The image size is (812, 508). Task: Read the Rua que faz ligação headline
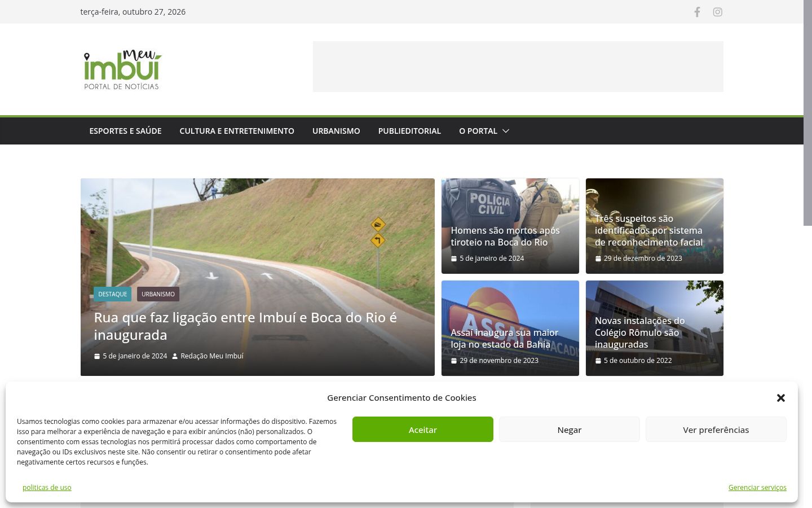[x=245, y=326]
